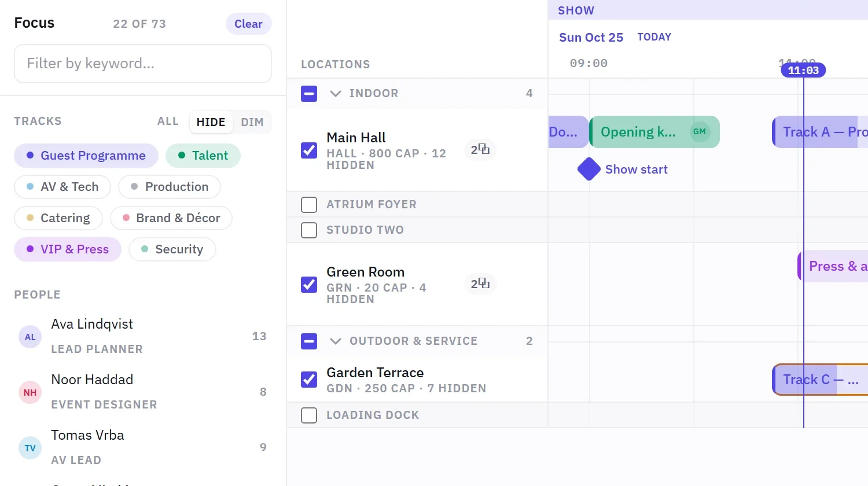Check the Atrium Foyer location
This screenshot has width=868, height=486.
pyautogui.click(x=309, y=205)
